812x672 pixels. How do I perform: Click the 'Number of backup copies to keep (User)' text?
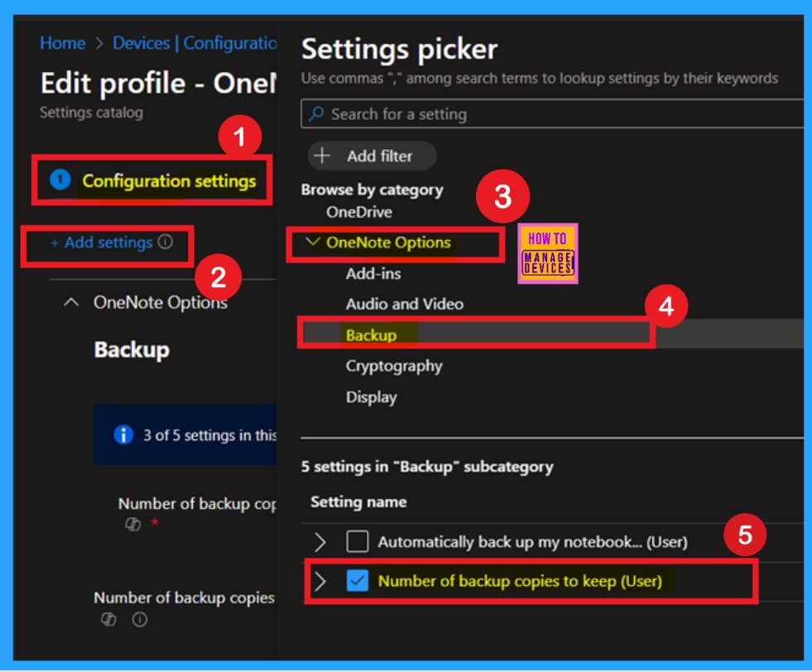coord(520,581)
